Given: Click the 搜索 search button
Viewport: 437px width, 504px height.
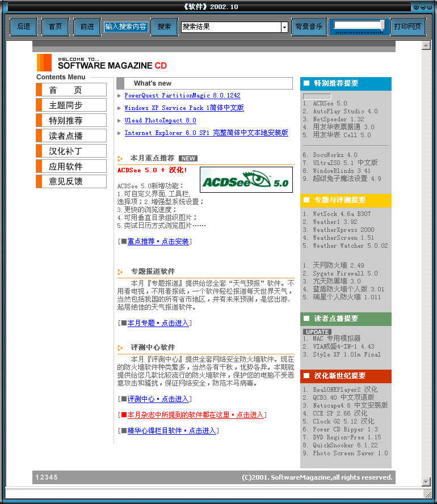Looking at the screenshot, I should point(164,27).
